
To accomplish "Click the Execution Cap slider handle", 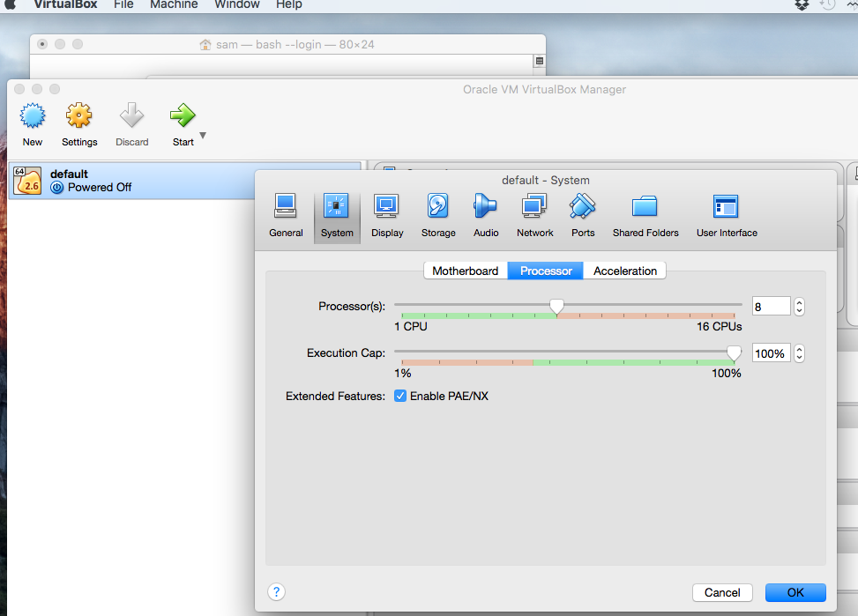I will coord(734,353).
